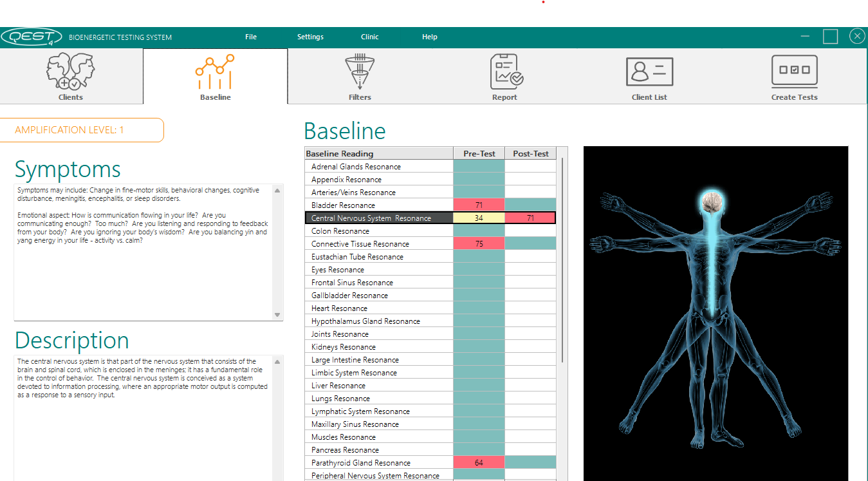Click the maximize window square icon

point(830,37)
